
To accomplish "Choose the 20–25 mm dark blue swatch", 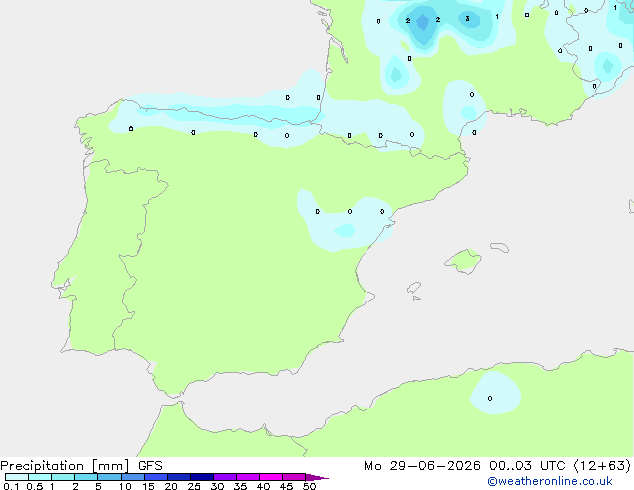I will [x=179, y=477].
